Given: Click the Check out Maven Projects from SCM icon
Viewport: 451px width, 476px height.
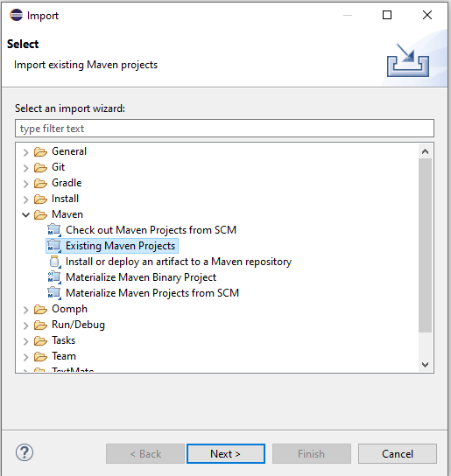Looking at the screenshot, I should pyautogui.click(x=54, y=230).
